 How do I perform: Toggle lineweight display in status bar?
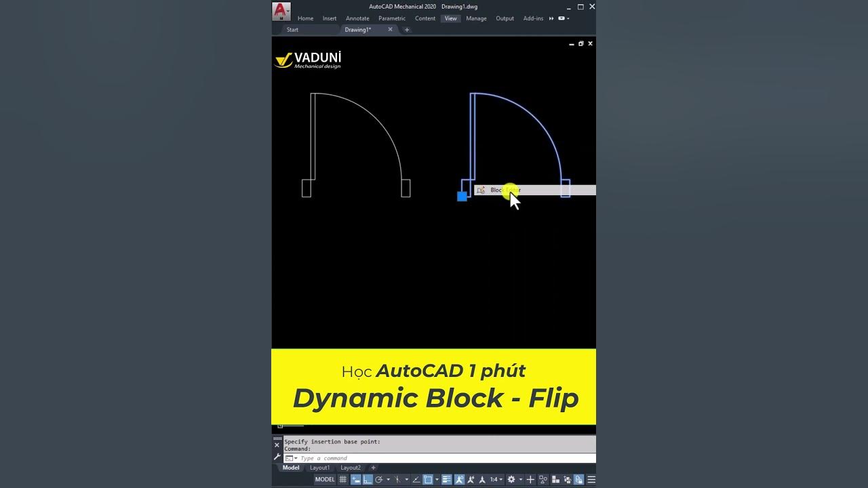click(x=446, y=479)
